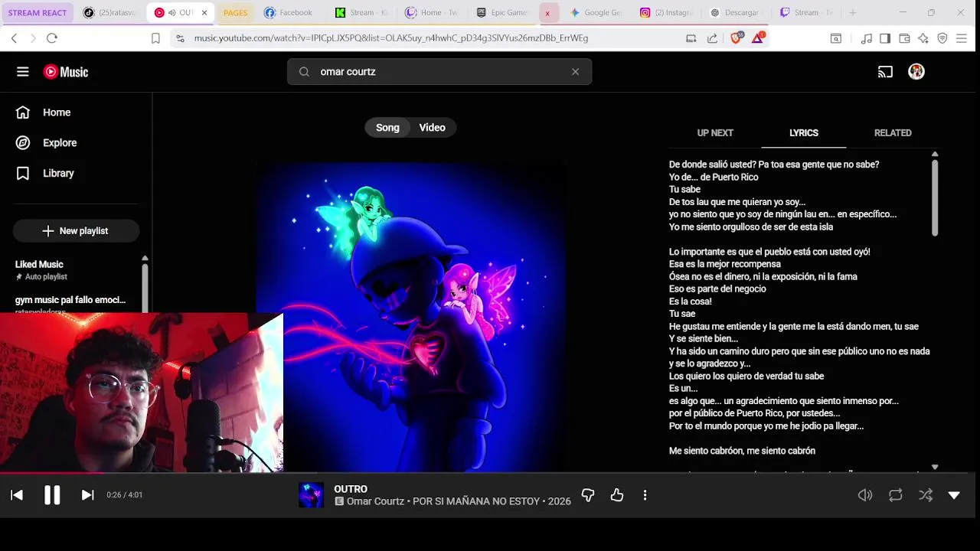Click the OUTRO album art thumbnail
Screen dimensions: 980x551
click(x=311, y=495)
